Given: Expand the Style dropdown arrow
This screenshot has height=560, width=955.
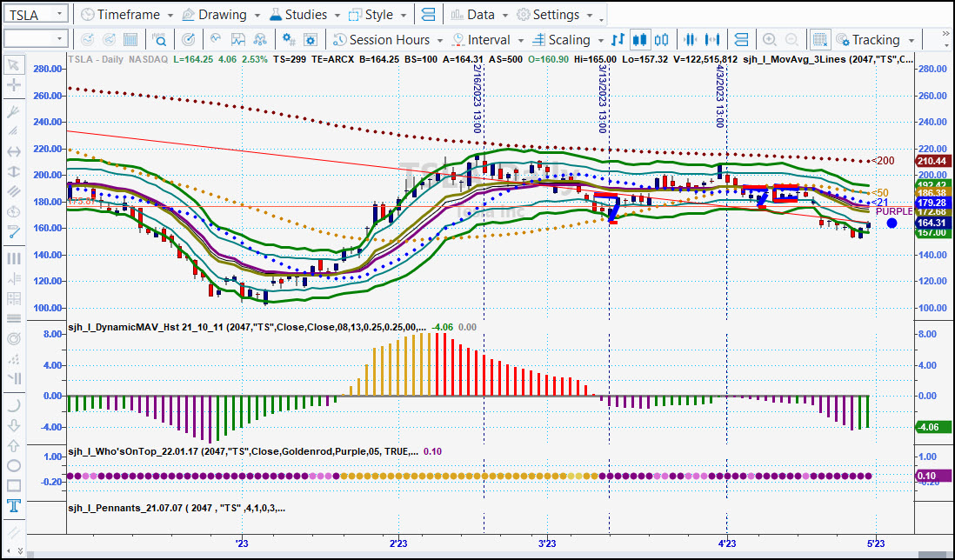Looking at the screenshot, I should click(x=404, y=16).
